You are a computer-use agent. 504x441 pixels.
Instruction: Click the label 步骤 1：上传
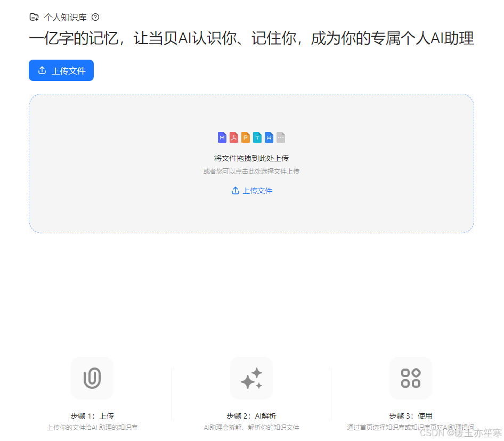pos(92,416)
